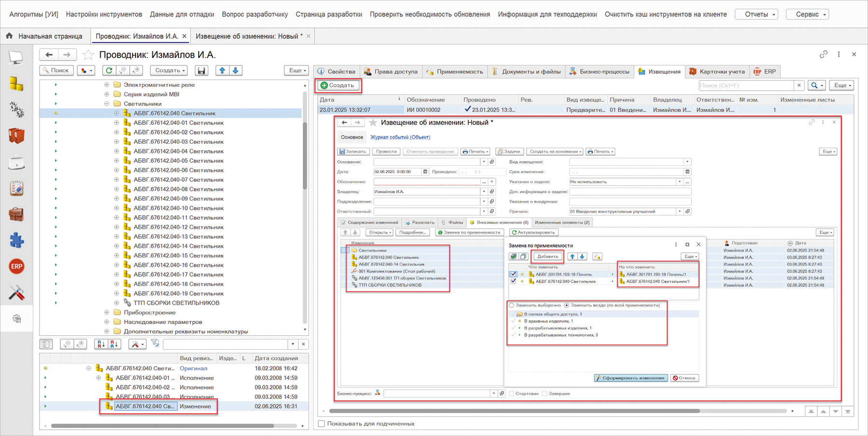Image resolution: width=868 pixels, height=436 pixels.
Task: Click the Провести button
Action: (x=386, y=151)
